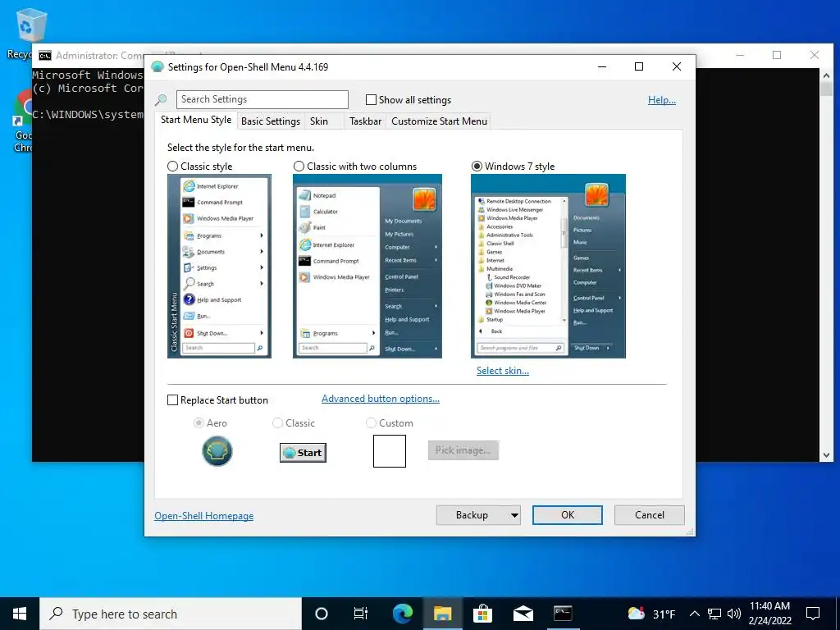
Task: Maximize the Open-Shell settings window
Action: coord(638,66)
